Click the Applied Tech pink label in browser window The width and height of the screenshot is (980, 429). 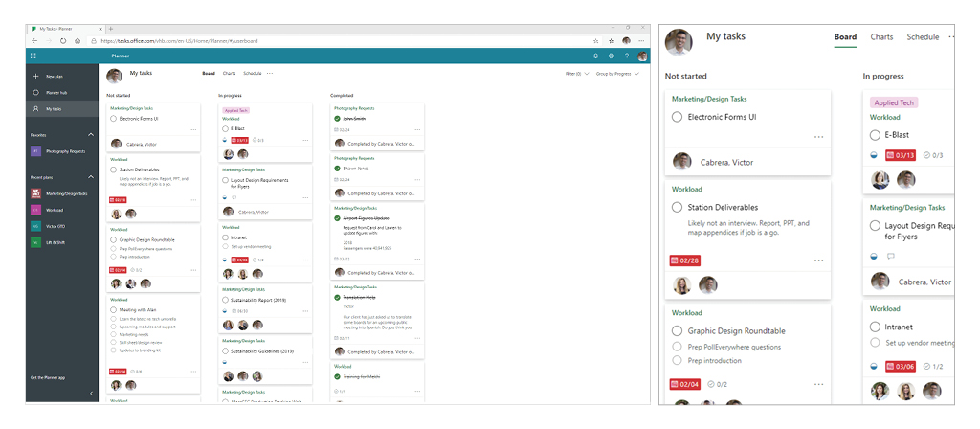[235, 110]
